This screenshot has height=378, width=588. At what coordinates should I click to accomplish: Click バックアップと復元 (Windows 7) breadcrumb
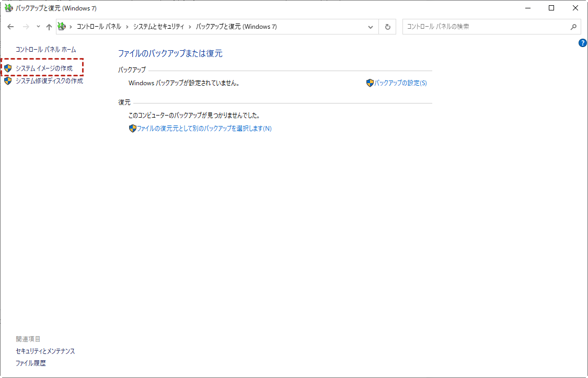236,27
